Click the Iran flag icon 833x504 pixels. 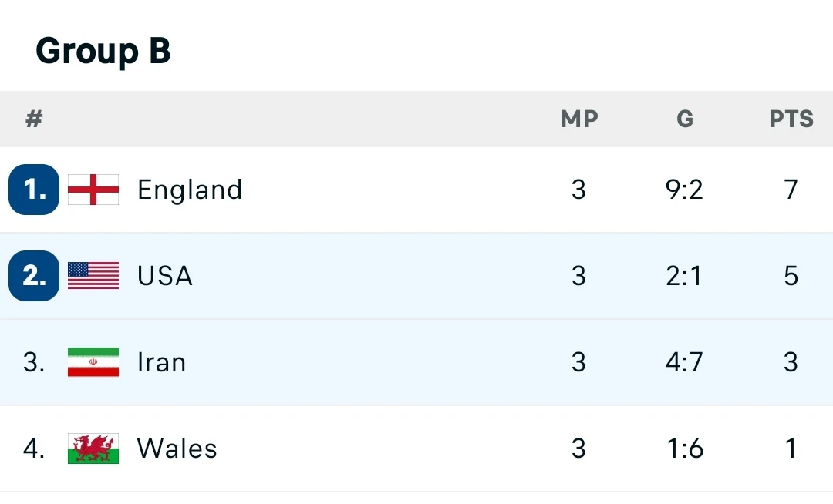(x=93, y=362)
